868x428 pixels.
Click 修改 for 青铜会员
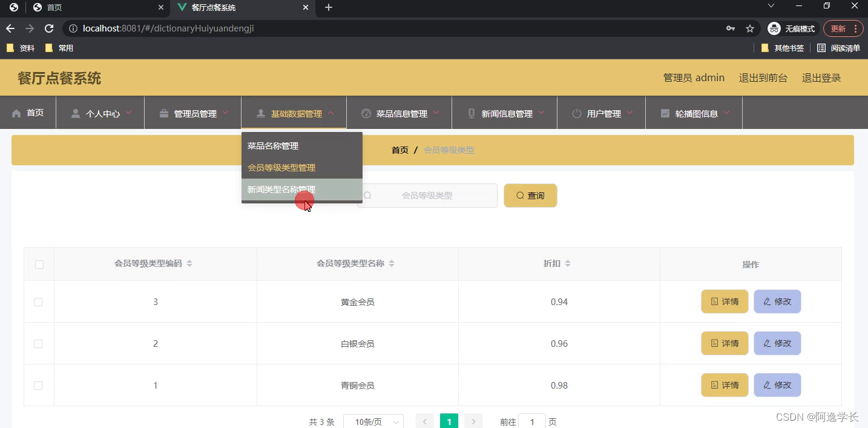coord(777,385)
